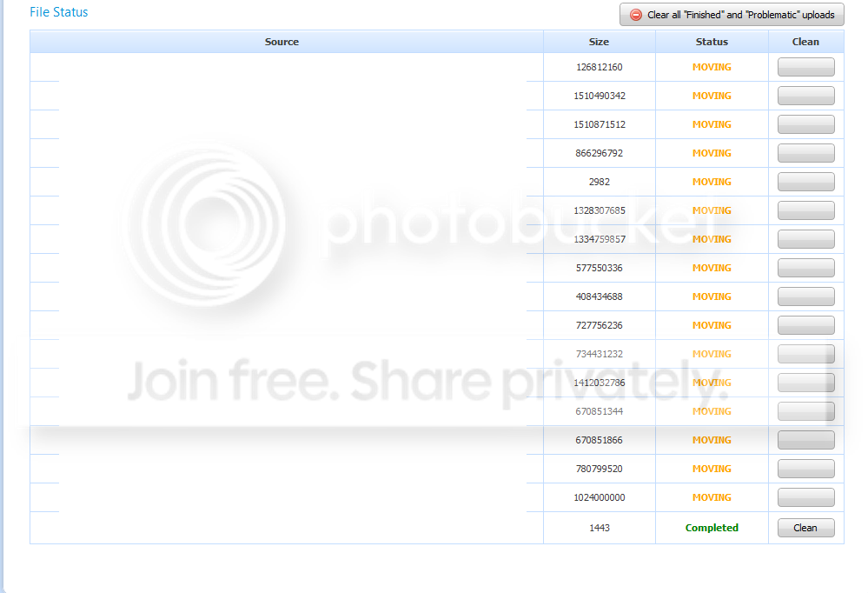The height and width of the screenshot is (593, 868).
Task: Select size value 1412032786
Action: tap(599, 383)
